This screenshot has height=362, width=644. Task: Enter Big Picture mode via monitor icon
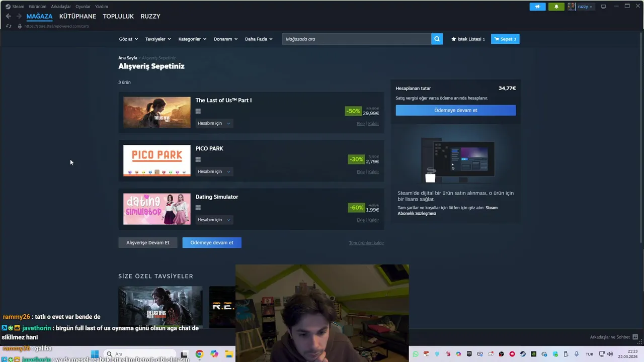pyautogui.click(x=603, y=7)
